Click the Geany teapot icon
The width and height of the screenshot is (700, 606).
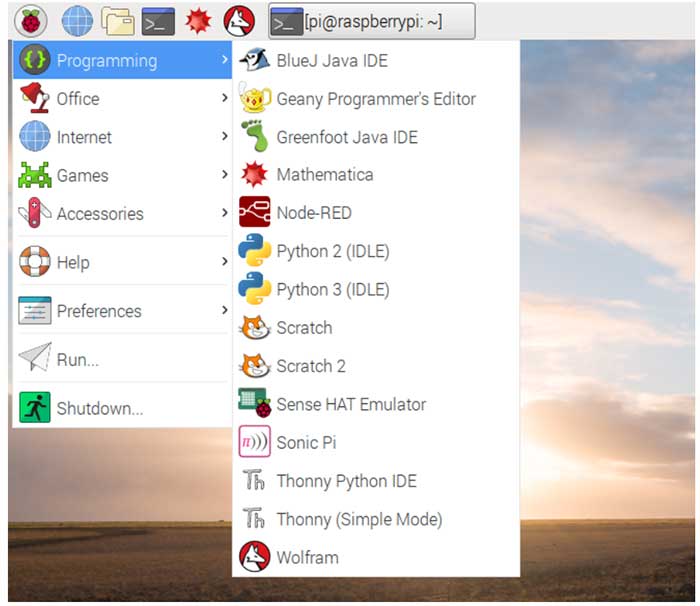click(x=255, y=98)
